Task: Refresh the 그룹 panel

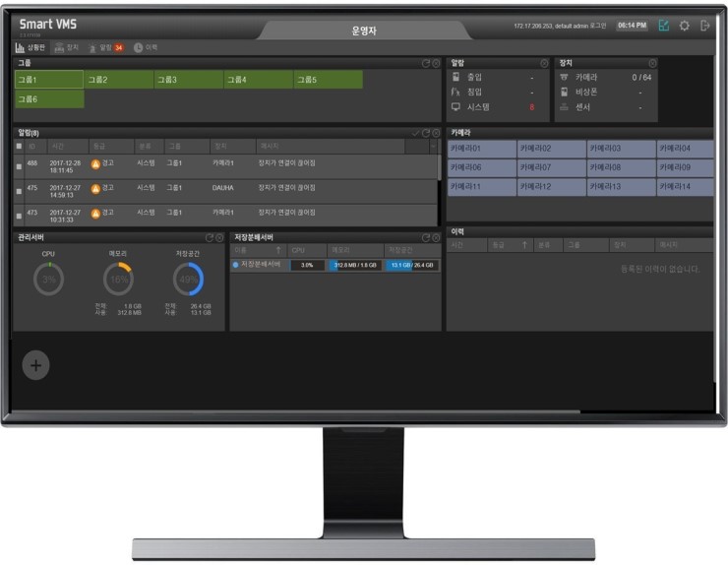Action: (426, 63)
